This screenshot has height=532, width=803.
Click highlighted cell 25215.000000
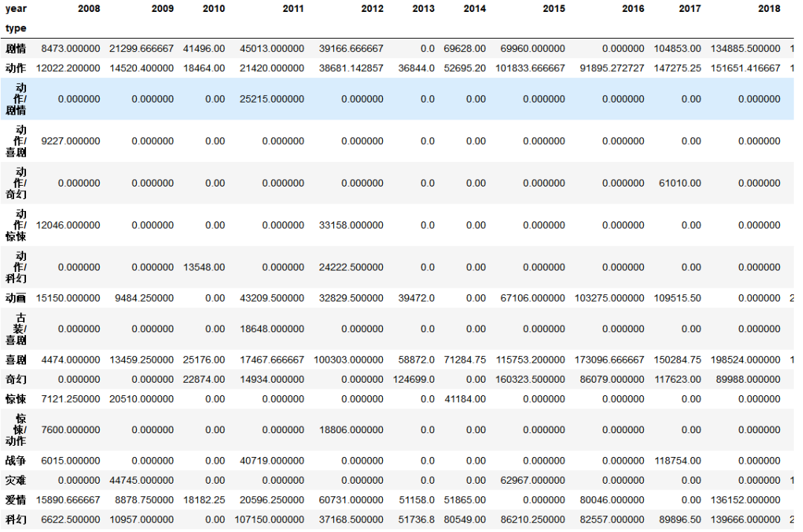tap(272, 100)
